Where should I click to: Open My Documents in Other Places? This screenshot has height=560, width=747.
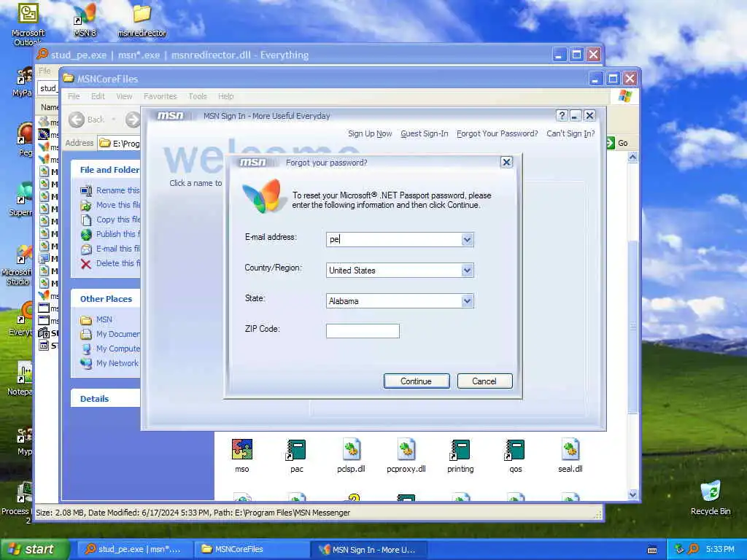click(111, 334)
